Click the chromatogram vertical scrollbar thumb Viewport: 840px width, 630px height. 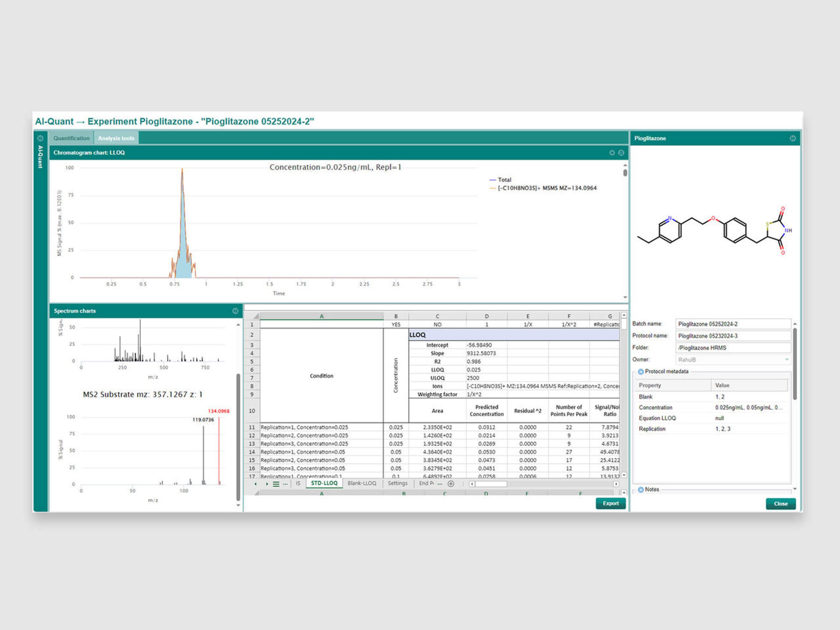coord(625,173)
